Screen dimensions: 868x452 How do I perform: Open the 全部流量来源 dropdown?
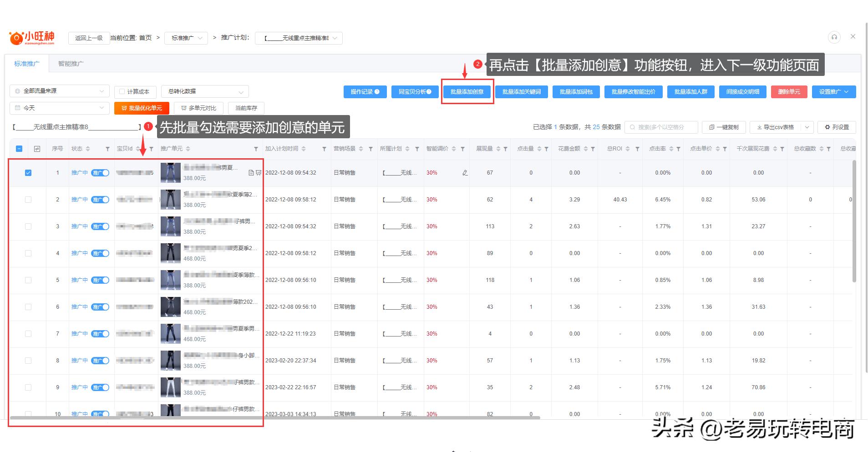point(59,91)
